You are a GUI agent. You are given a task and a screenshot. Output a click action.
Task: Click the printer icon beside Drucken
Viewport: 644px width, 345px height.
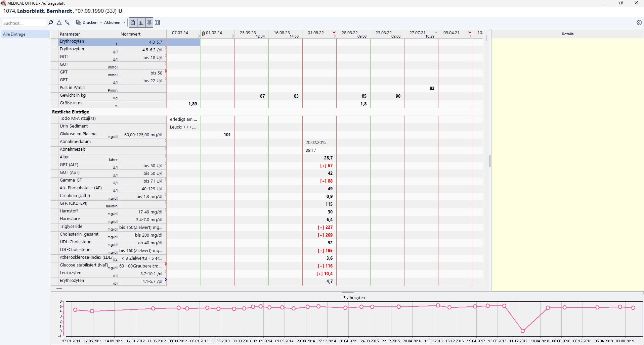click(x=79, y=22)
